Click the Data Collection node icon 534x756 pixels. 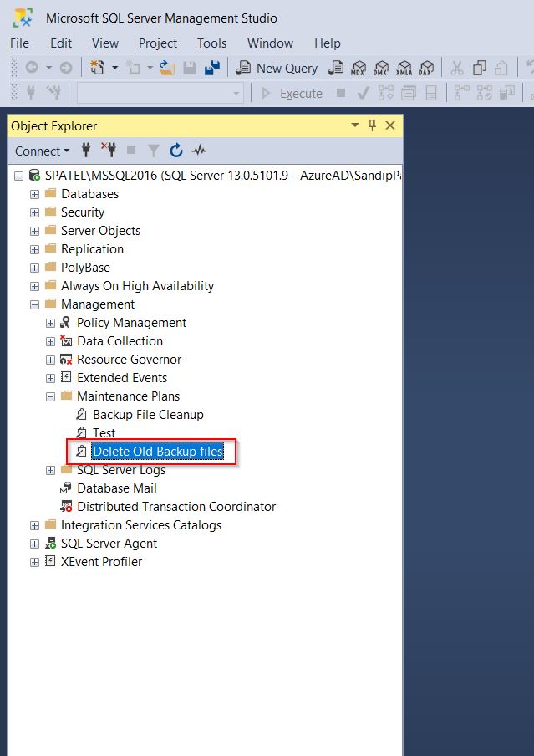click(66, 341)
